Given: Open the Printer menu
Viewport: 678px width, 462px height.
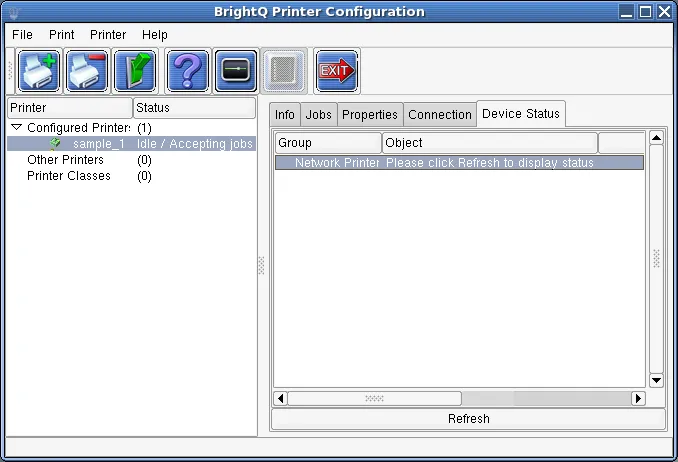Looking at the screenshot, I should click(108, 35).
